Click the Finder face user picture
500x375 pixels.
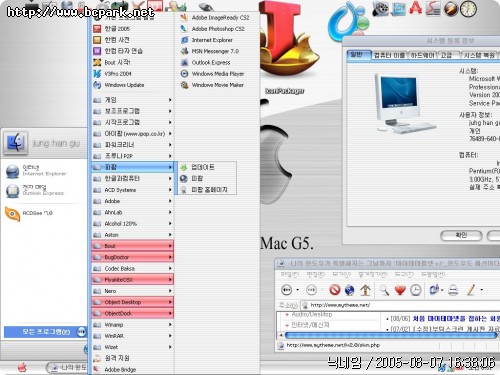pyautogui.click(x=15, y=143)
